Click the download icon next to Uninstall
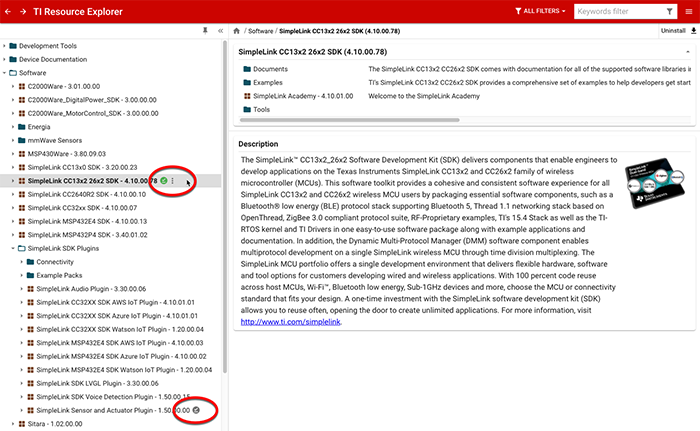The height and width of the screenshot is (431, 700). tap(693, 32)
